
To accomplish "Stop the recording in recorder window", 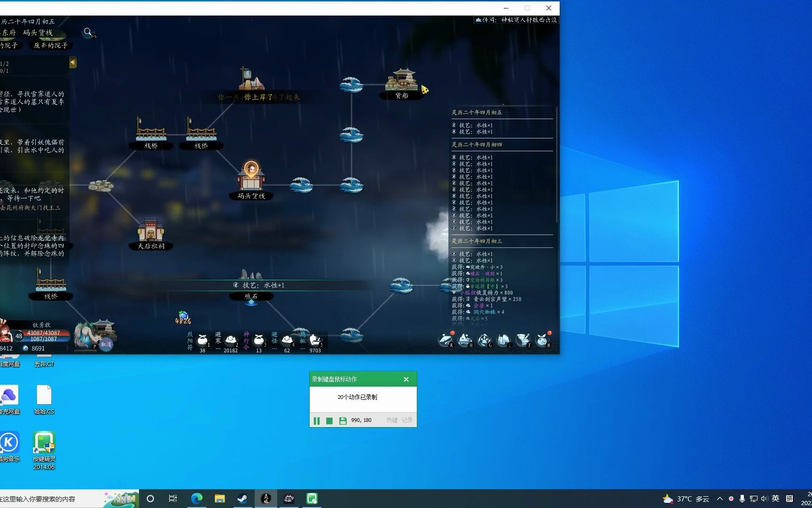I will click(x=329, y=421).
